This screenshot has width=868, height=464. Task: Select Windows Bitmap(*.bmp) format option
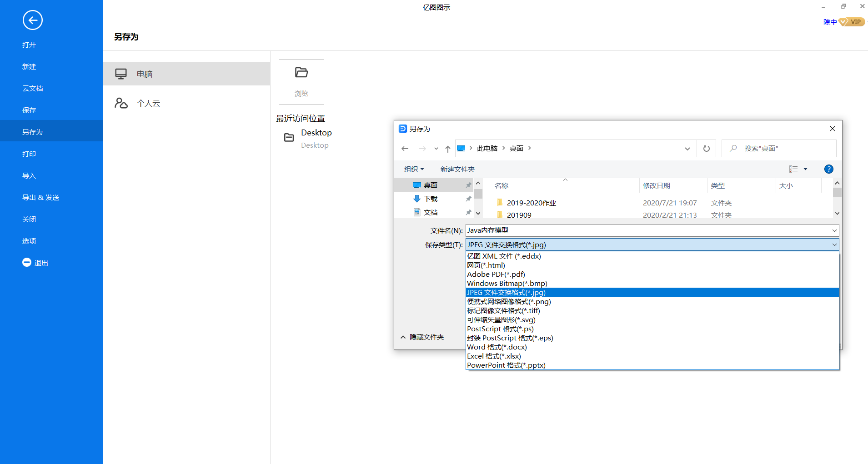pos(652,283)
